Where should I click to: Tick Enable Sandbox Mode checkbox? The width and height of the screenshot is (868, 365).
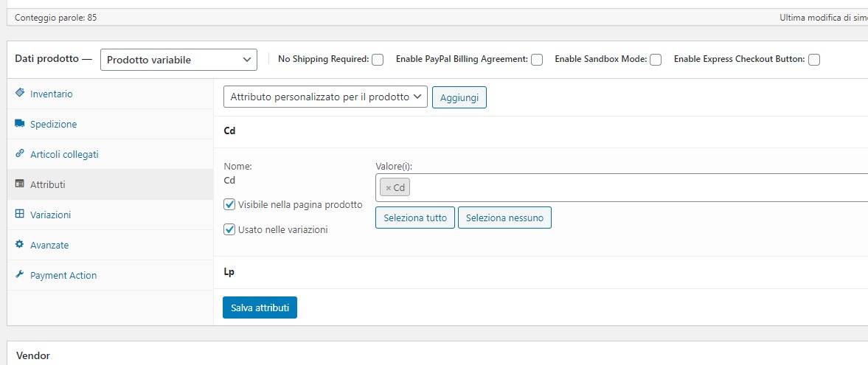tap(656, 60)
